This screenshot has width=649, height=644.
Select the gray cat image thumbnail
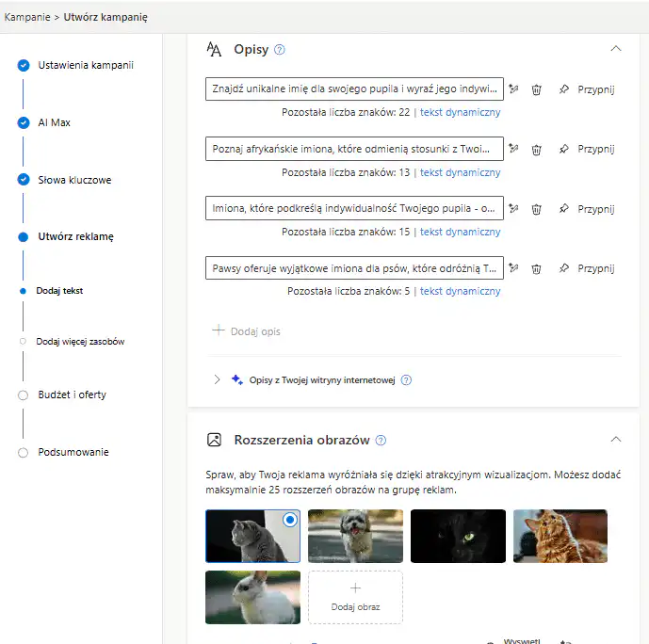point(252,536)
